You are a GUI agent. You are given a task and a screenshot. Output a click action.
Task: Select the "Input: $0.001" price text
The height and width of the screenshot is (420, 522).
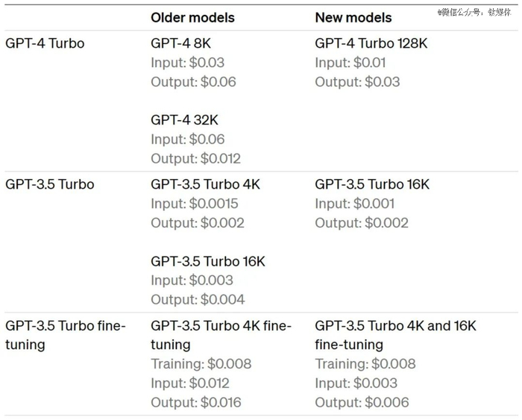click(x=355, y=204)
